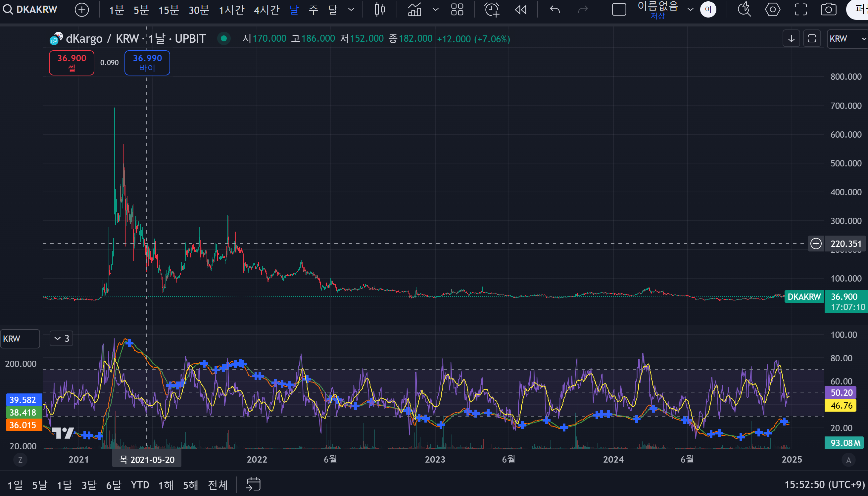Expand the timeframe dropdown chevron

(x=351, y=10)
